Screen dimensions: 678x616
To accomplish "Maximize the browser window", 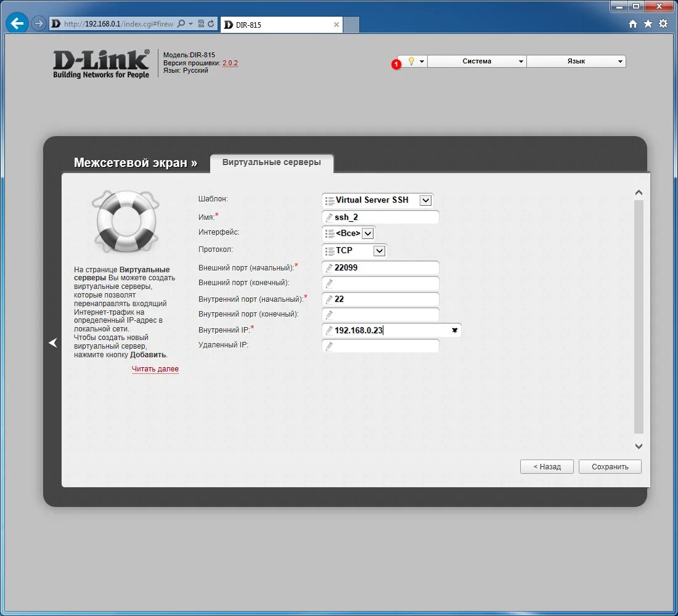I will coord(636,7).
